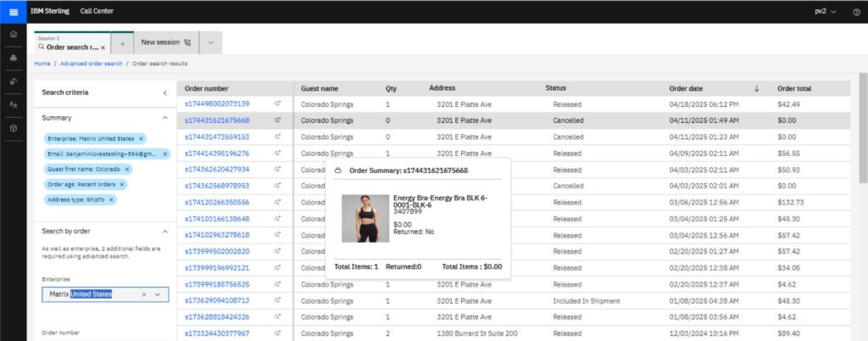Start a New session tab
This screenshot has height=341, width=868.
coord(165,42)
